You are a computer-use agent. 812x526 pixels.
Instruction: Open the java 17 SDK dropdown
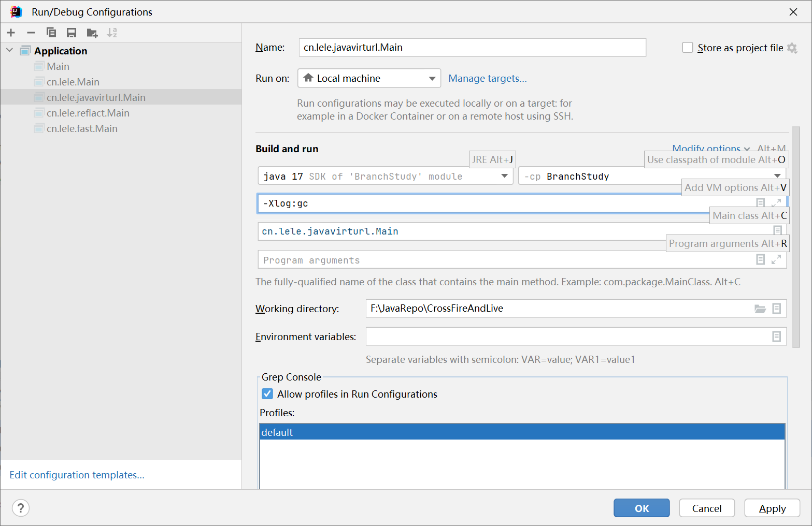pos(386,176)
